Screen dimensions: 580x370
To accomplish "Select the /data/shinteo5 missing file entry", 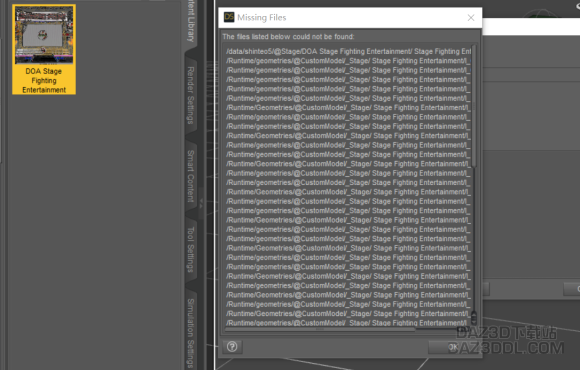I will pyautogui.click(x=348, y=51).
